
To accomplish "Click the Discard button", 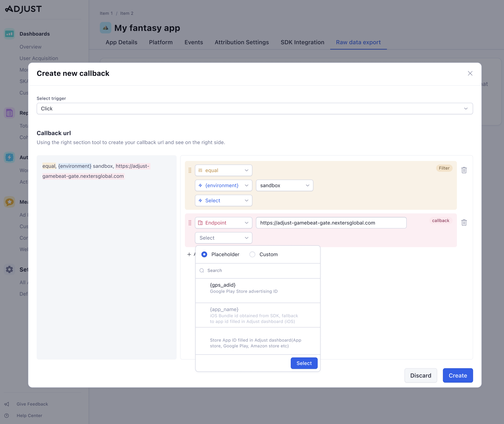I will (420, 375).
